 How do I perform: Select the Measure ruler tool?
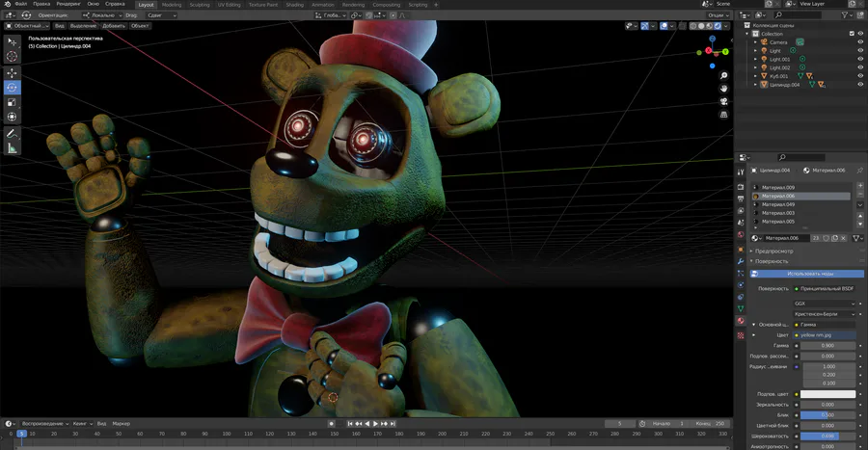[x=12, y=147]
